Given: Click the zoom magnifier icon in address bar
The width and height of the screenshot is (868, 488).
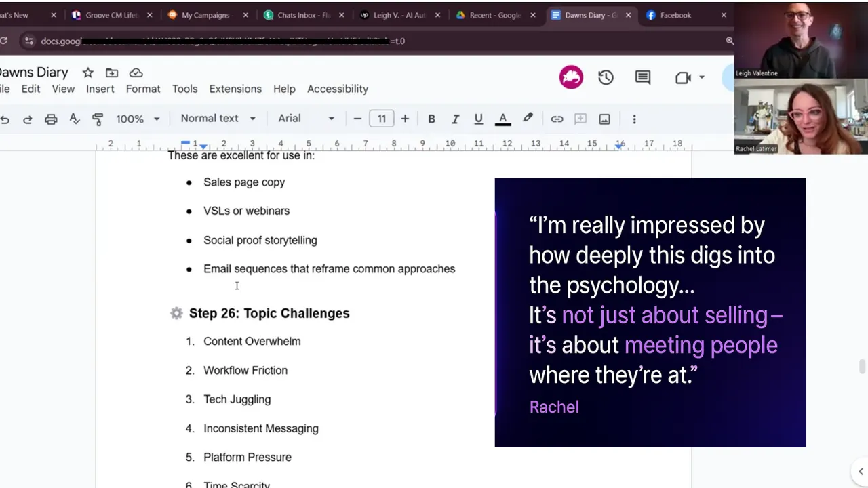Looking at the screenshot, I should coord(730,41).
